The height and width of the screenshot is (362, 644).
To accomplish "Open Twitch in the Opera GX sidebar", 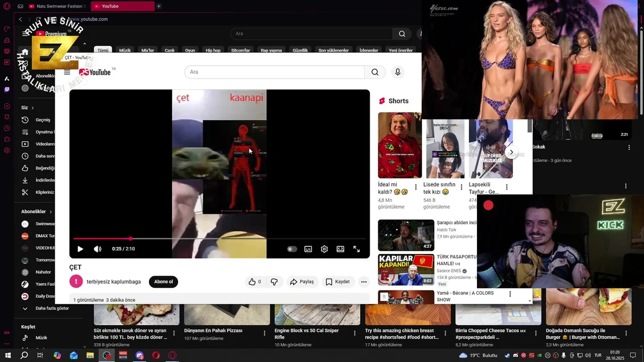I will tap(7, 89).
